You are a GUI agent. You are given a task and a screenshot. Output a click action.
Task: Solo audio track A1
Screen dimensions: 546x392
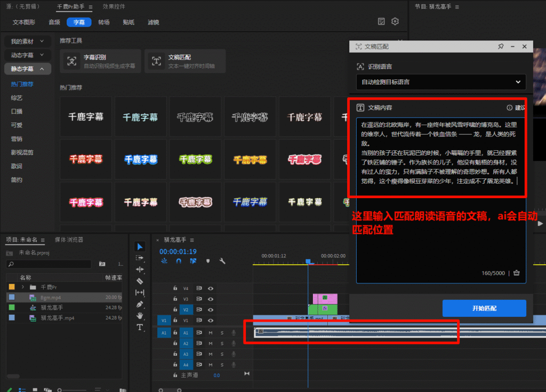pos(222,333)
